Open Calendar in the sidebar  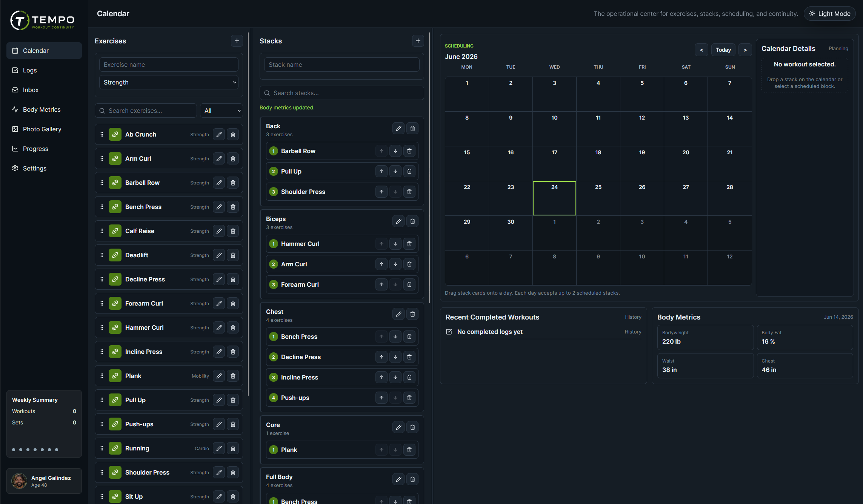44,51
